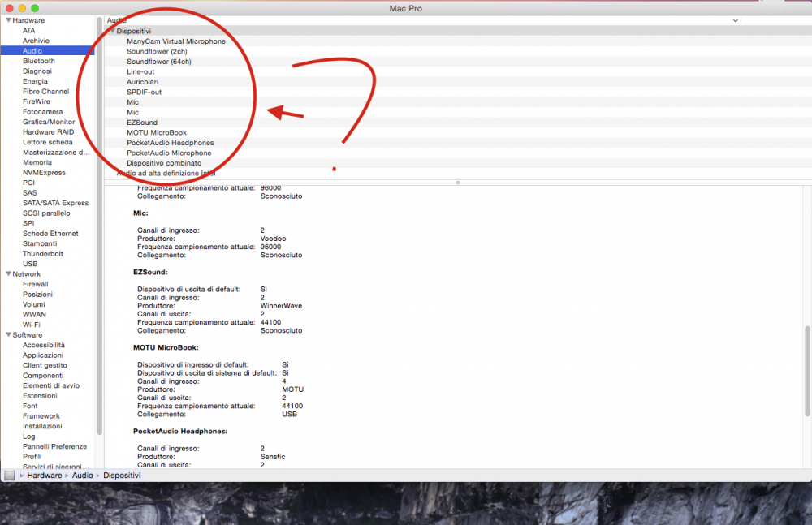This screenshot has width=812, height=525.
Task: Open SATA/SATA Express section
Action: tap(55, 203)
